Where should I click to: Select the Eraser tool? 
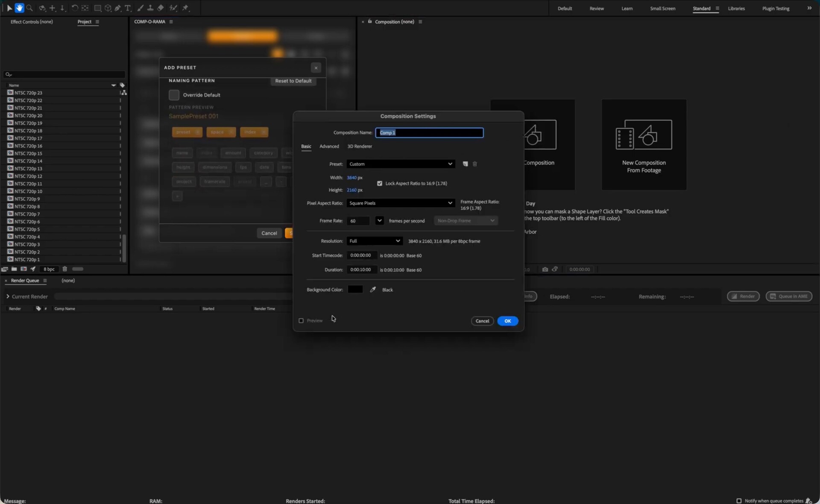pyautogui.click(x=161, y=8)
